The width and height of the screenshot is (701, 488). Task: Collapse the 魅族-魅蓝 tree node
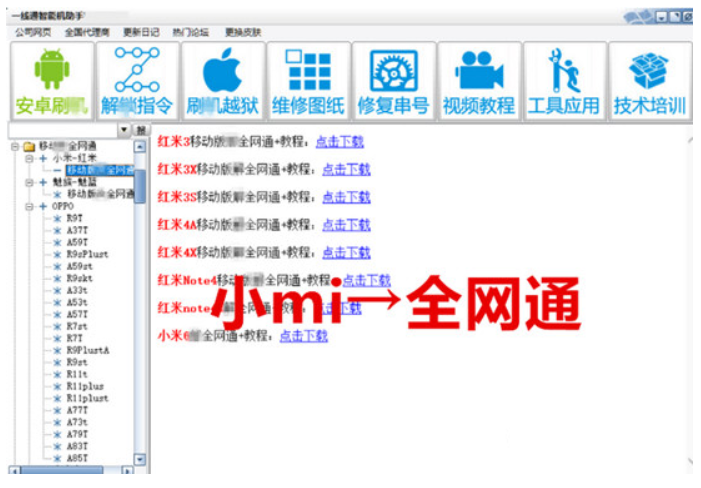click(x=29, y=182)
